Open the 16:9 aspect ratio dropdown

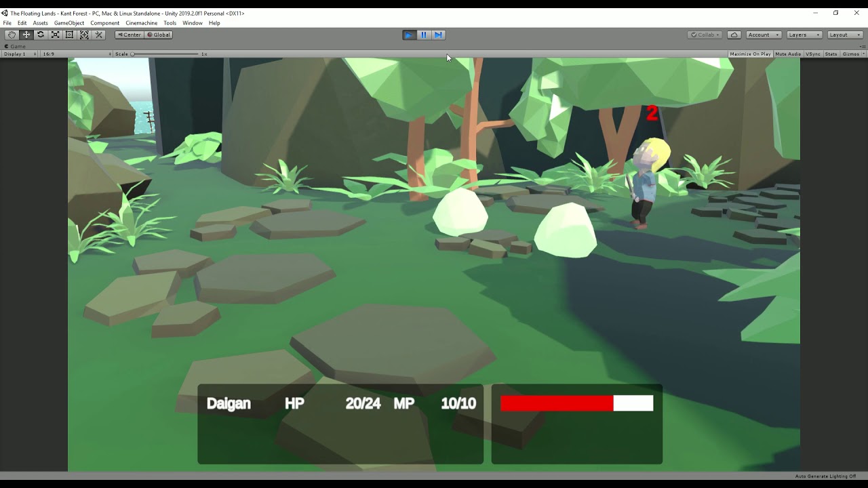click(x=77, y=54)
